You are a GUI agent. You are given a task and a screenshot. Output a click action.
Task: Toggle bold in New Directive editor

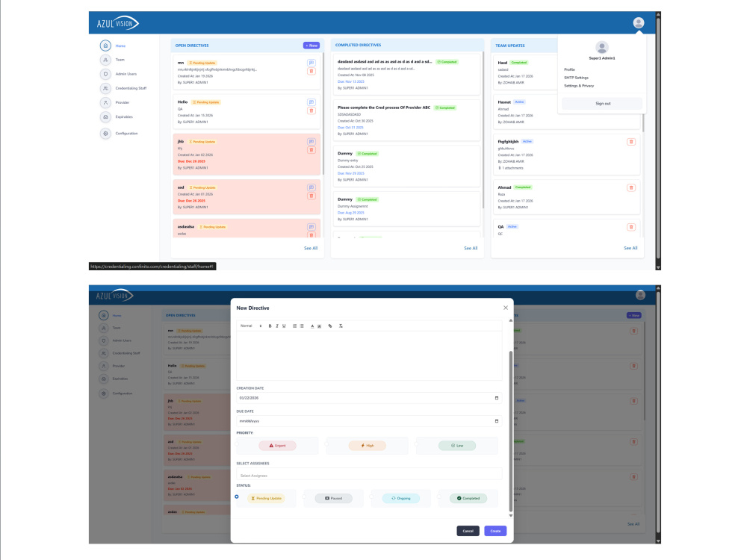[270, 326]
